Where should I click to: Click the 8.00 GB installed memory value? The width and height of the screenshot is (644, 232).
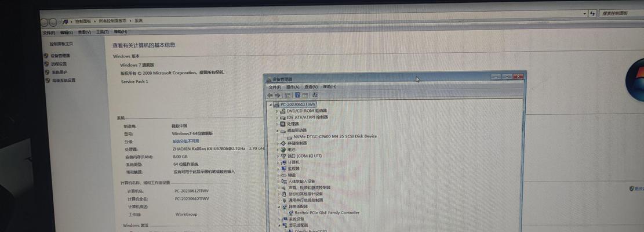(180, 157)
